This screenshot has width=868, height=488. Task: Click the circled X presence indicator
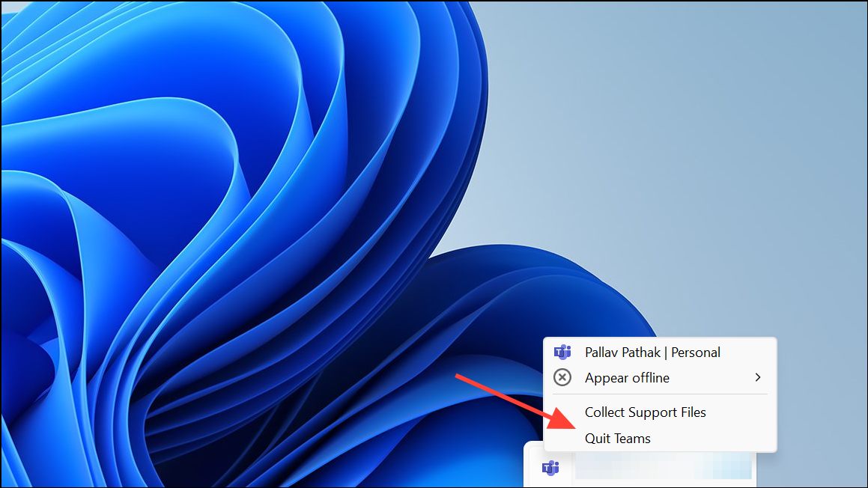tap(562, 377)
